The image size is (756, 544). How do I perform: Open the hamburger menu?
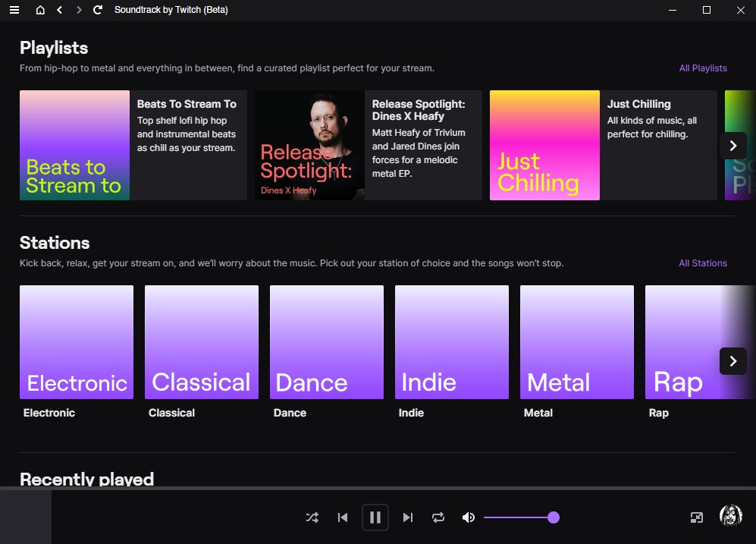pyautogui.click(x=14, y=10)
